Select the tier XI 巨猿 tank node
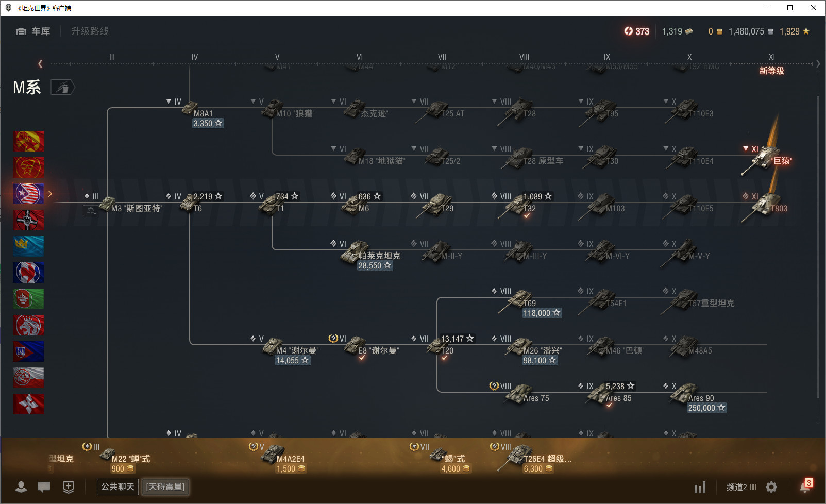 [x=766, y=160]
